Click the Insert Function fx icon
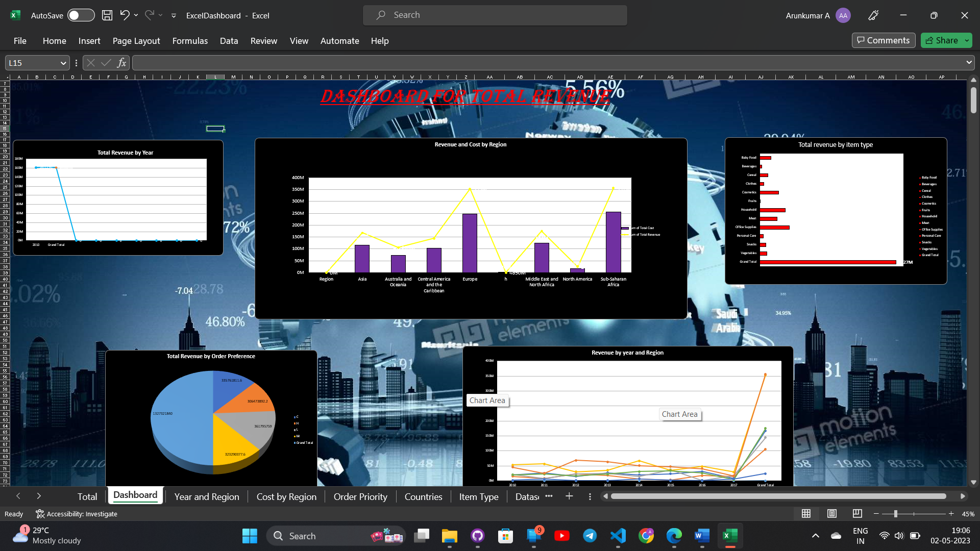This screenshot has width=980, height=551. [x=121, y=63]
